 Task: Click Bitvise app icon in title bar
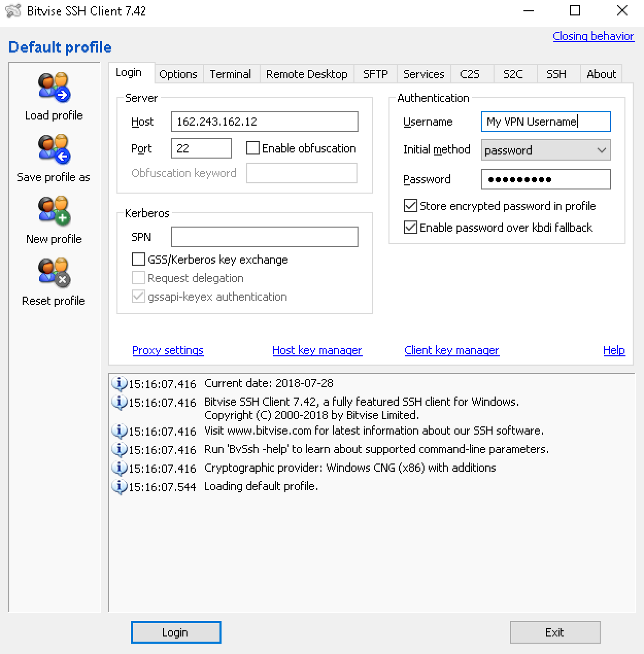click(13, 11)
